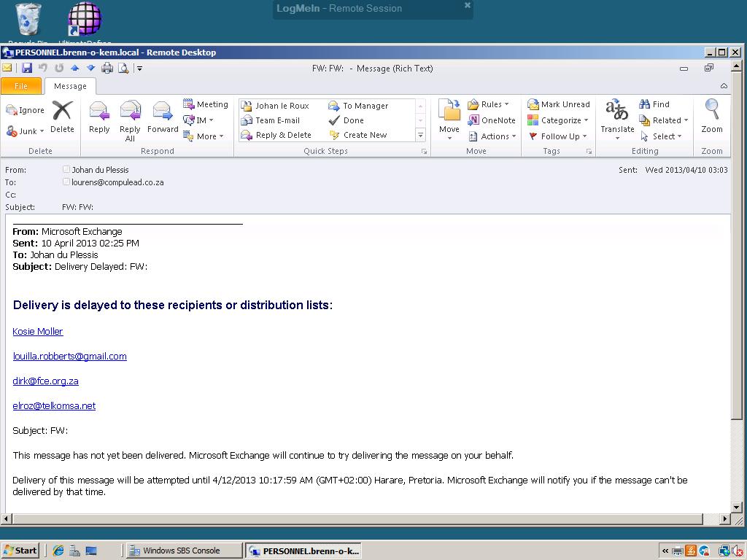Viewport: 747px width, 560px height.
Task: Click Find in the Editing group
Action: pyautogui.click(x=654, y=104)
